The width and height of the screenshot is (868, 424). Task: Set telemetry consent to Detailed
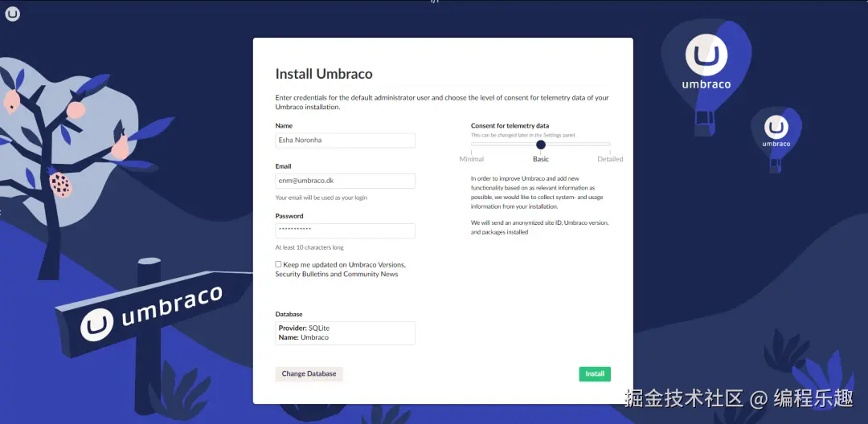coord(610,159)
